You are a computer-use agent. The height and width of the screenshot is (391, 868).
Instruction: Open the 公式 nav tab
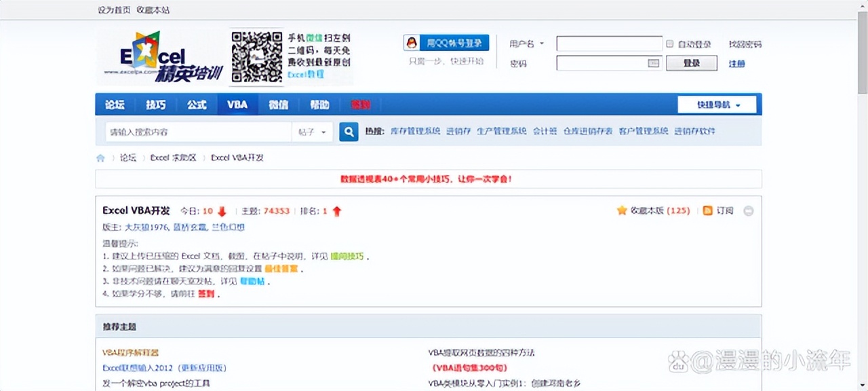[x=197, y=105]
